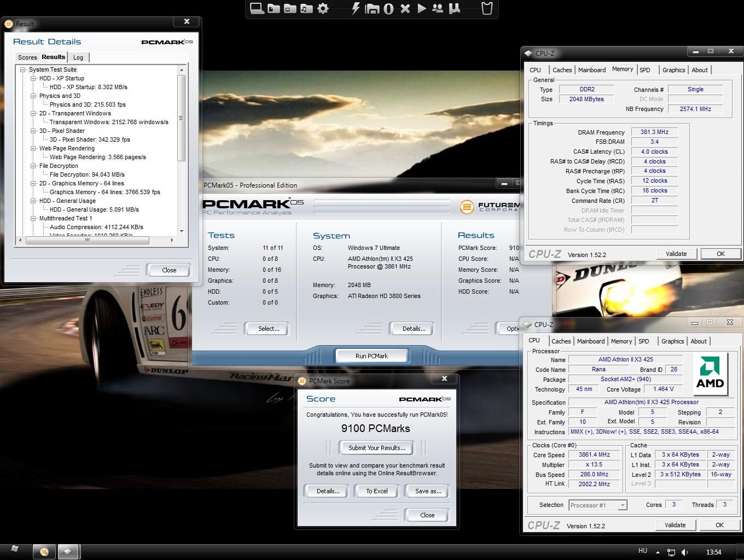Viewport: 744px width, 560px height.
Task: Switch to the Log tab in Result Details
Action: point(78,57)
